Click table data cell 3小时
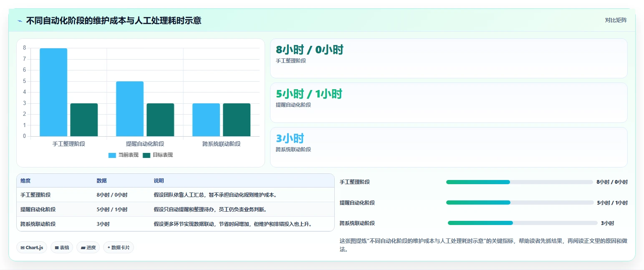This screenshot has height=270, width=644. (x=103, y=224)
